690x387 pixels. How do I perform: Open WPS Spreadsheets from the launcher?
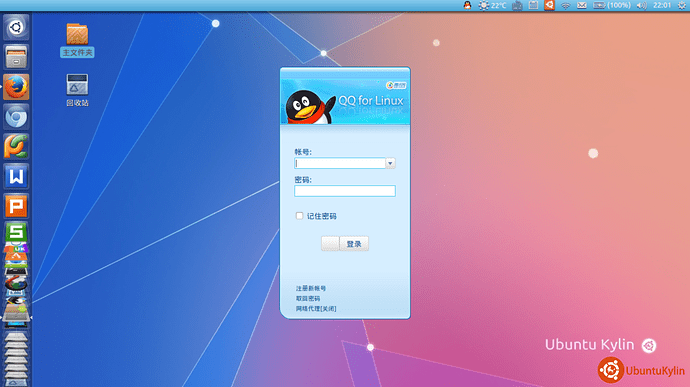pos(16,232)
